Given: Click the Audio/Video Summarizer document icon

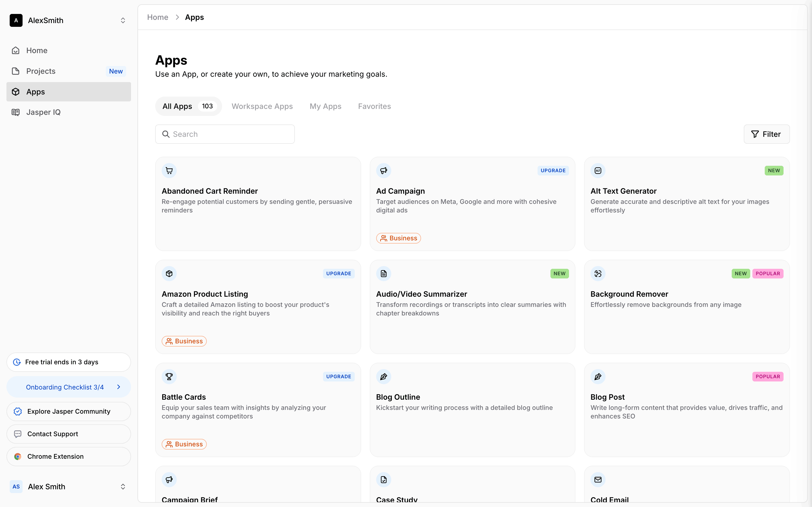Looking at the screenshot, I should tap(383, 274).
